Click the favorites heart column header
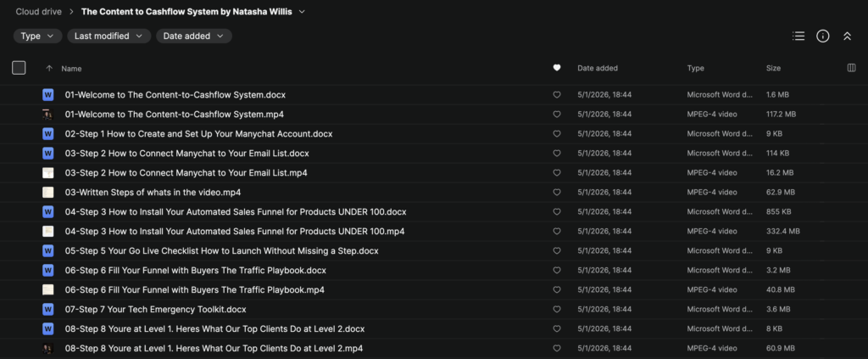868x359 pixels. click(x=557, y=68)
